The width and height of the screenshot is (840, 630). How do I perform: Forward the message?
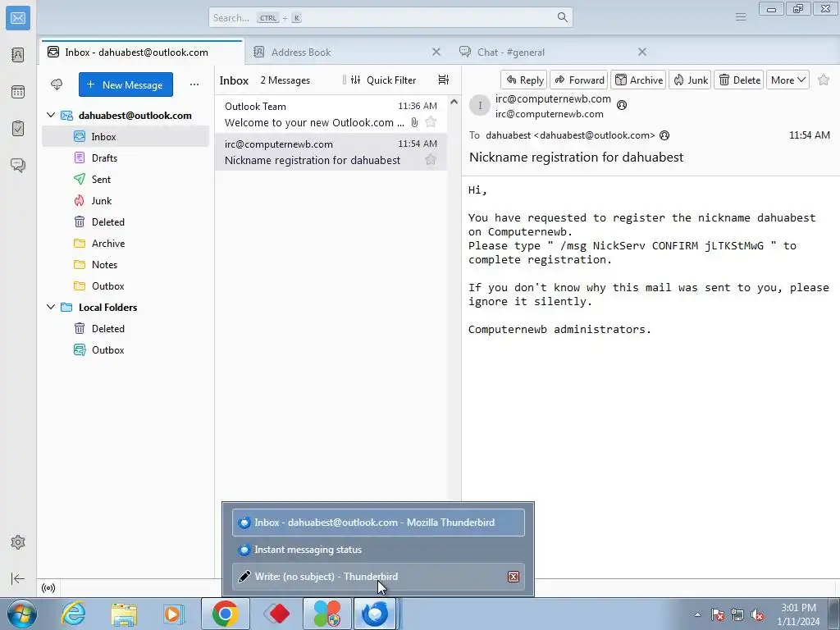pyautogui.click(x=579, y=80)
